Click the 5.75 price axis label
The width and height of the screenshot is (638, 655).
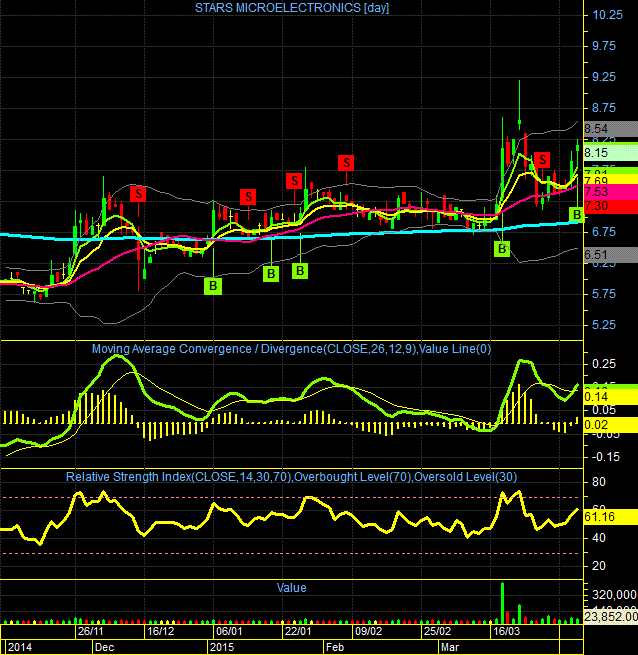[x=604, y=294]
